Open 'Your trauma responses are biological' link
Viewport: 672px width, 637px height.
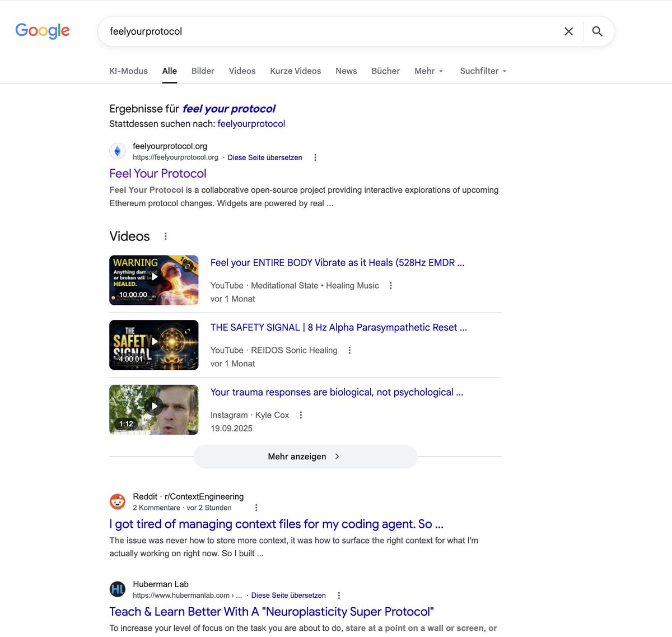pyautogui.click(x=337, y=392)
